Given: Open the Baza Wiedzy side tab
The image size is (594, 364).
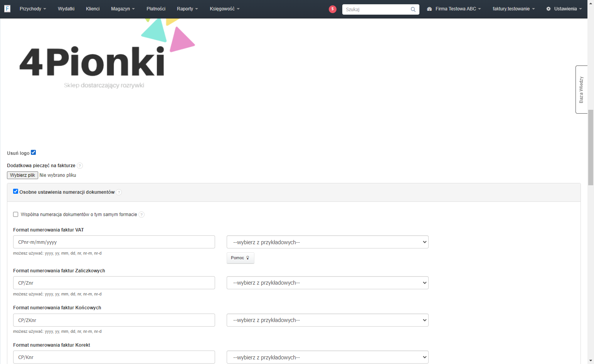Looking at the screenshot, I should (581, 89).
